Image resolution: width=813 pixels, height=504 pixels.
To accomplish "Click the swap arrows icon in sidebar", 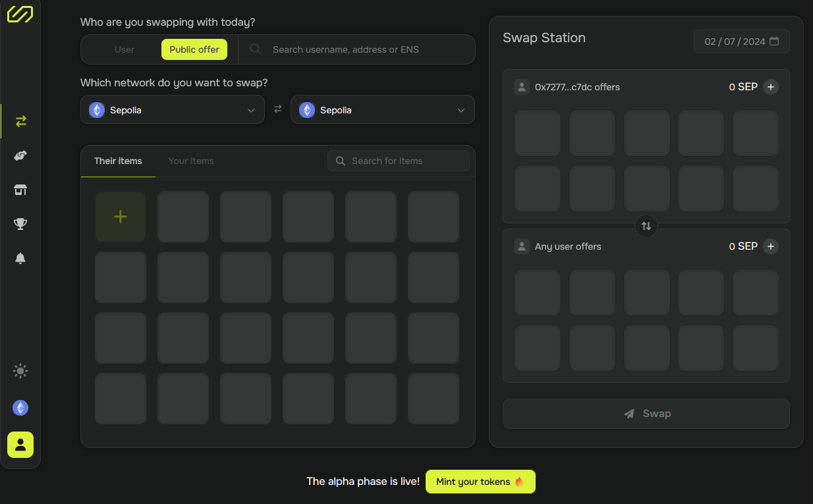I will (x=20, y=121).
